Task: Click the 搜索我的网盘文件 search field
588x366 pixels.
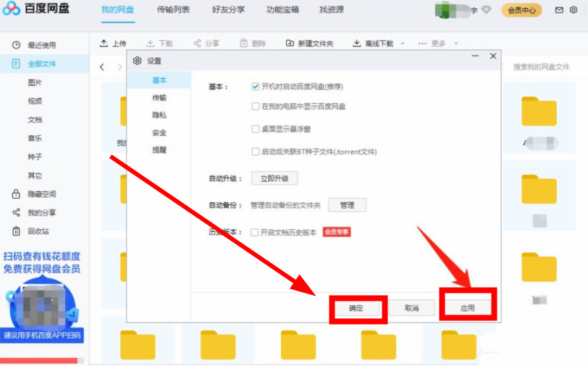Action: (541, 67)
